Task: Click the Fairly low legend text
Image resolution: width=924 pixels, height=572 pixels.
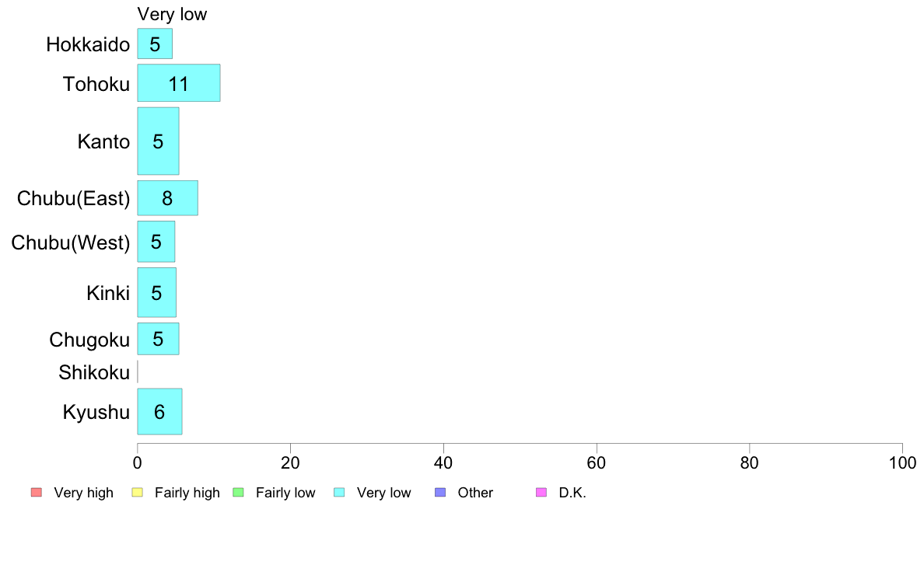Action: tap(285, 493)
